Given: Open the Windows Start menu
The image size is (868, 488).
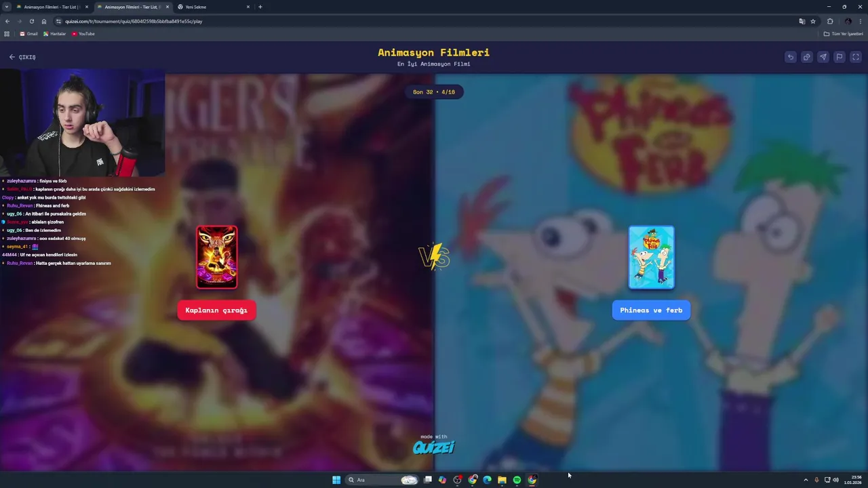Looking at the screenshot, I should pyautogui.click(x=336, y=480).
